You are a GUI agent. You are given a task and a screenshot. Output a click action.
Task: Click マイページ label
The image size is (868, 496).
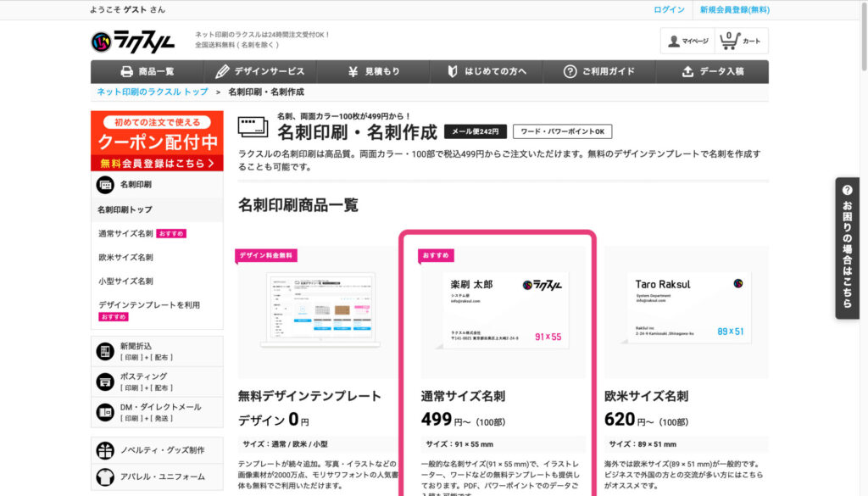[x=695, y=41]
